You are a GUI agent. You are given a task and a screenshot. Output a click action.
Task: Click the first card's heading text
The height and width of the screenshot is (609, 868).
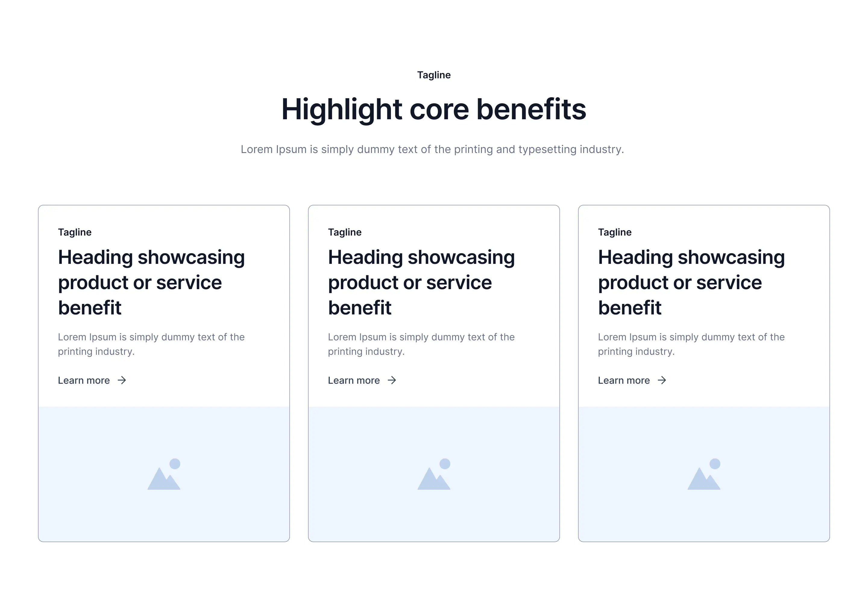point(151,282)
